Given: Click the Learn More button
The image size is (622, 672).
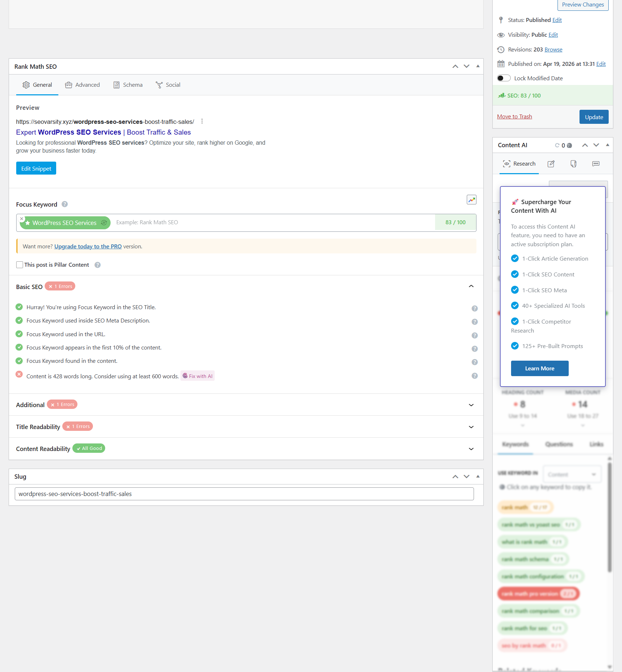Looking at the screenshot, I should coord(540,368).
